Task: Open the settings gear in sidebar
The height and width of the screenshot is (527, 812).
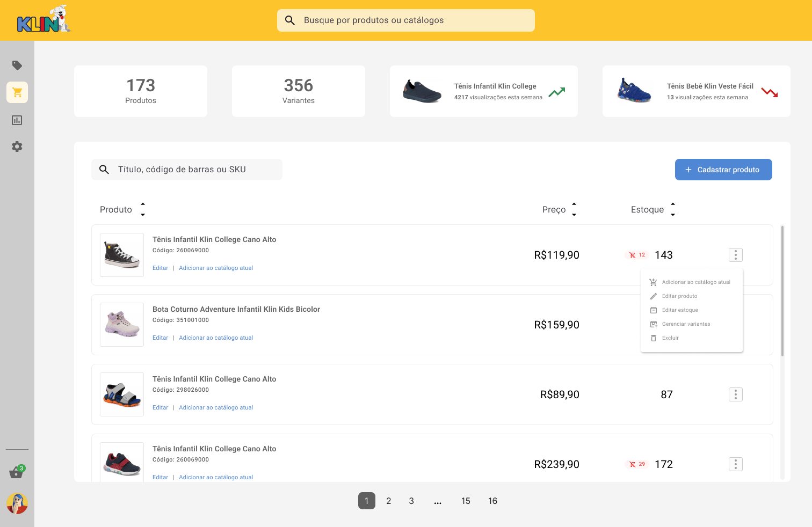Action: coord(17,147)
